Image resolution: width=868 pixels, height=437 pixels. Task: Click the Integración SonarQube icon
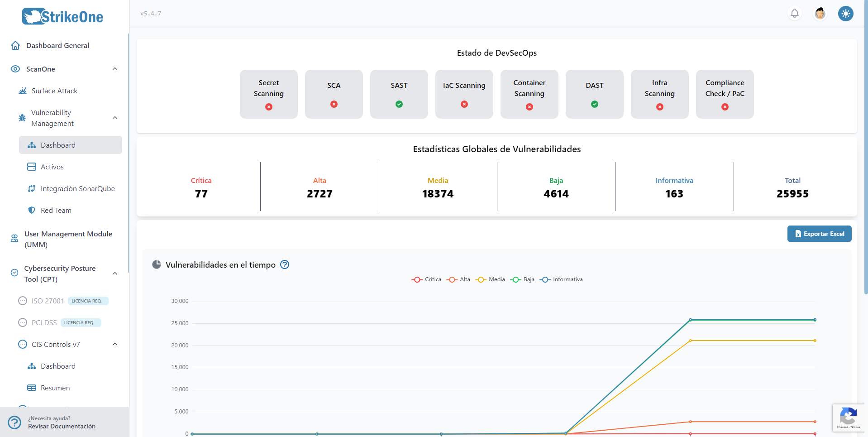click(32, 188)
